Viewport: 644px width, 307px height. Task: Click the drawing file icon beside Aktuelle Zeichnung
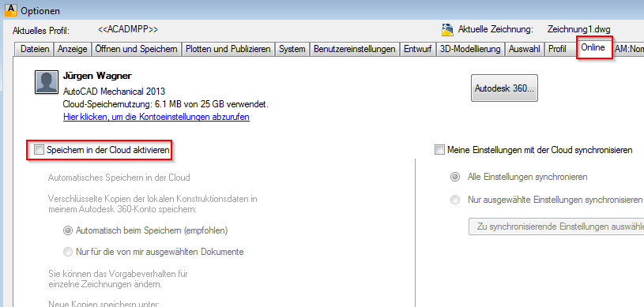(x=447, y=29)
